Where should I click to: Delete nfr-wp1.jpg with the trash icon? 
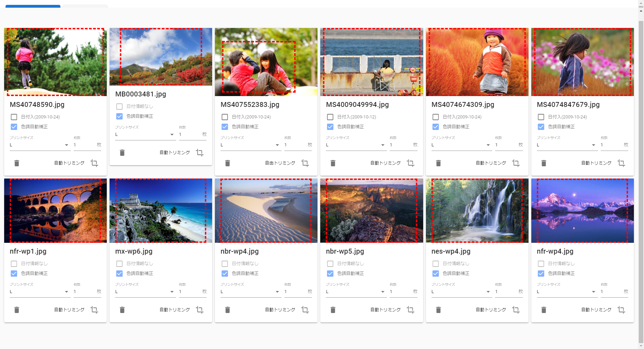(x=17, y=310)
